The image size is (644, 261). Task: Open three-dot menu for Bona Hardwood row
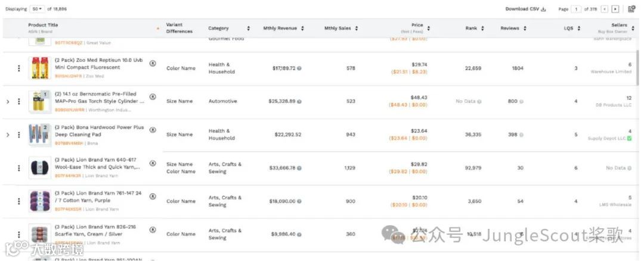(x=18, y=135)
